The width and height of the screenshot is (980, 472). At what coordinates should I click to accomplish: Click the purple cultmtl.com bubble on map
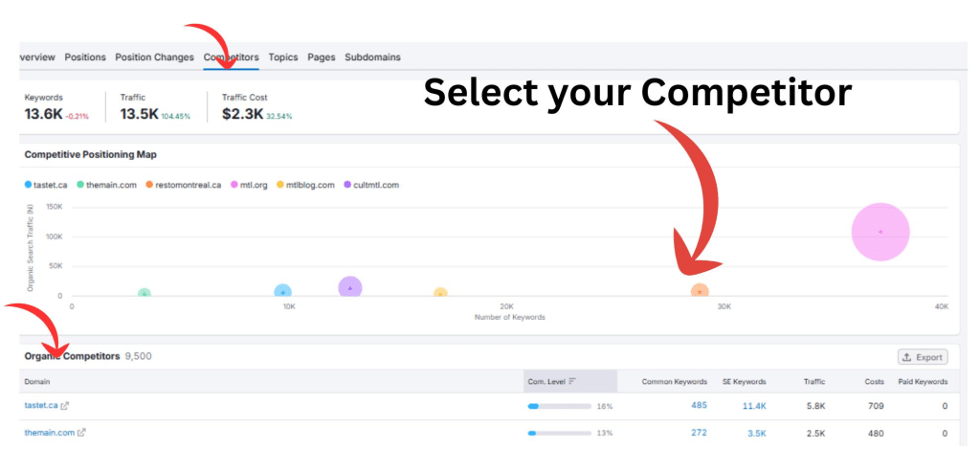click(350, 287)
